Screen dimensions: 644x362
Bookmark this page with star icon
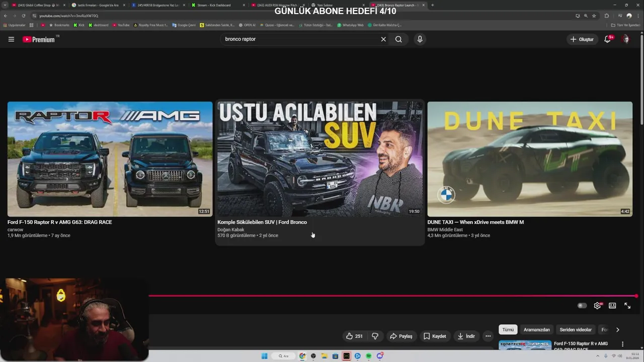coord(594,16)
